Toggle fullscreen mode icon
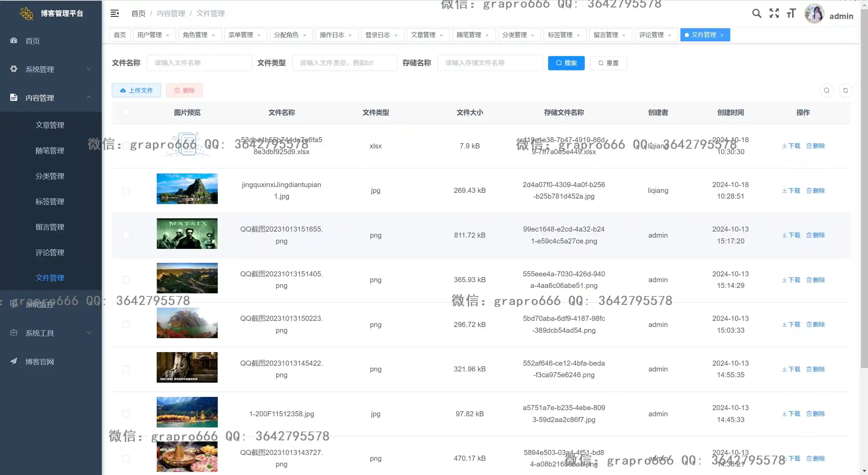Viewport: 868px width, 475px height. (x=774, y=14)
